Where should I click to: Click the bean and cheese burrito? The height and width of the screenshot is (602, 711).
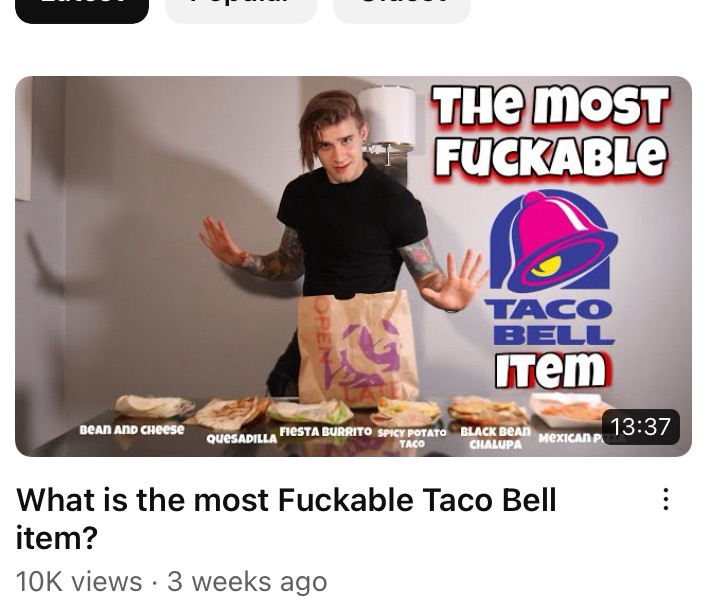click(153, 406)
